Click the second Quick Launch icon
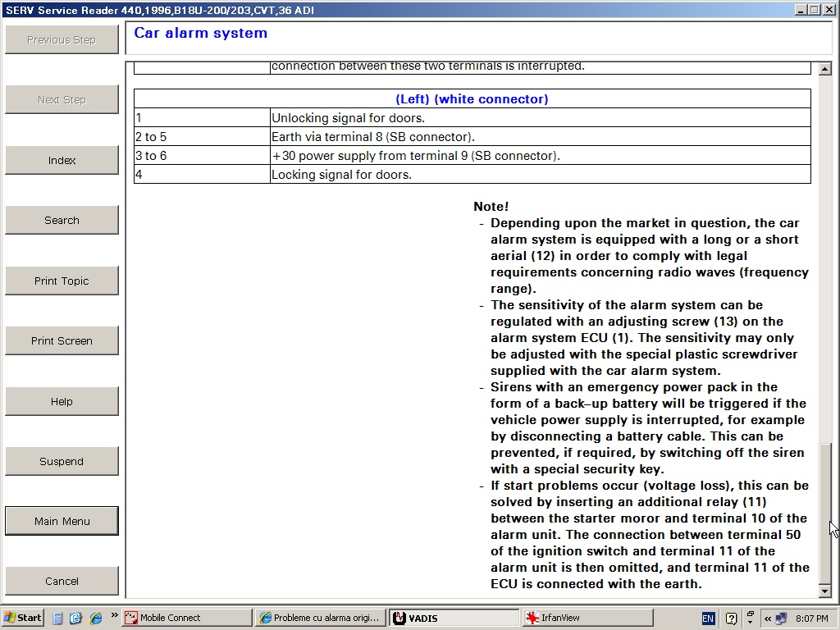The height and width of the screenshot is (630, 840). coord(76,618)
